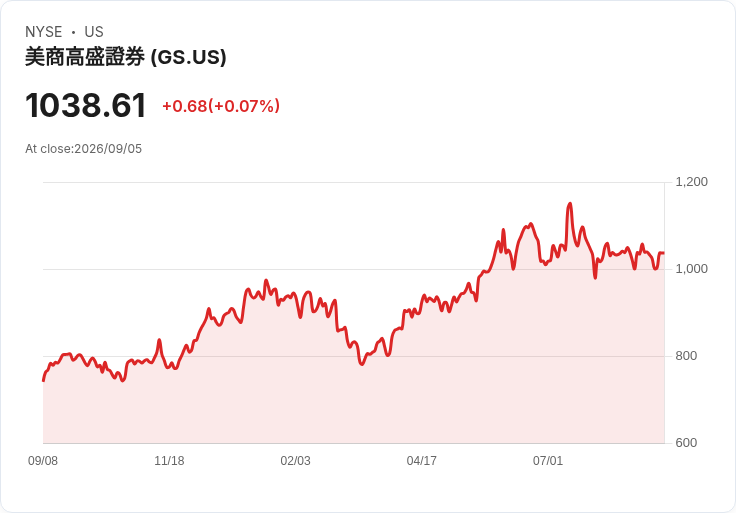Click the highest peak of the price line
The height and width of the screenshot is (513, 736).
[x=570, y=204]
